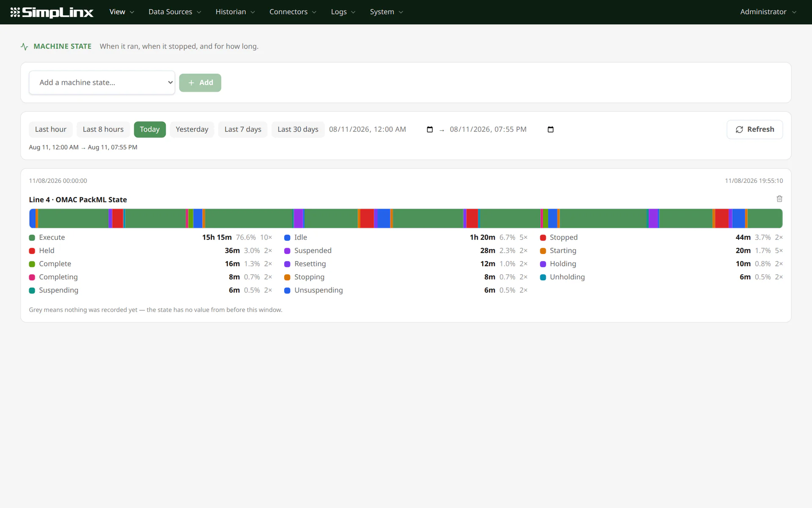Screen dimensions: 812x508
Task: Open the Add a machine state dropdown
Action: 102,83
